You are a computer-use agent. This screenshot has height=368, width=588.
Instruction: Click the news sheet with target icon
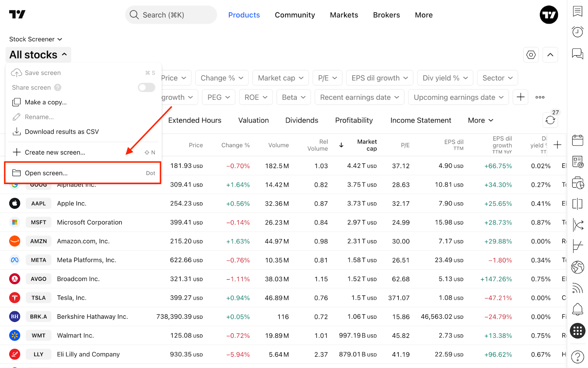click(x=577, y=162)
